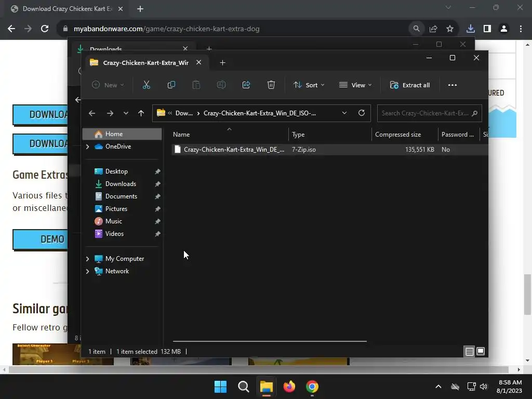Open the Sort dropdown menu

309,85
